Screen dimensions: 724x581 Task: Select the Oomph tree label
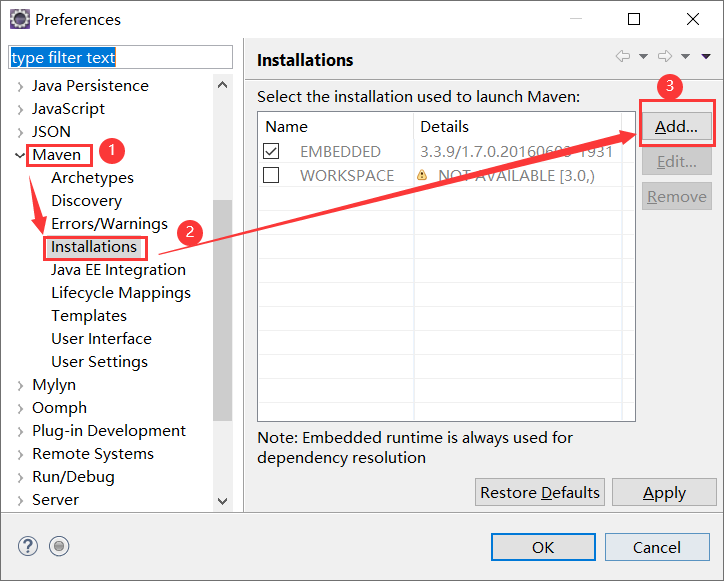point(60,408)
